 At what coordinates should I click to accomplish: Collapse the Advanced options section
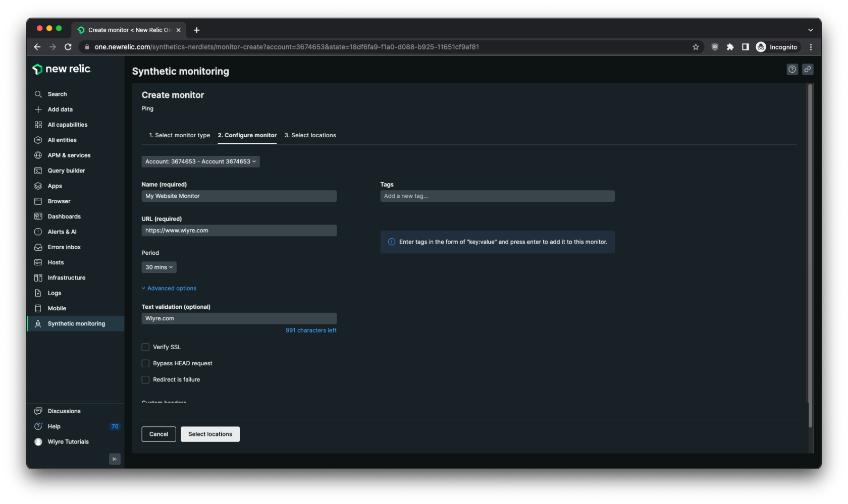pos(169,289)
